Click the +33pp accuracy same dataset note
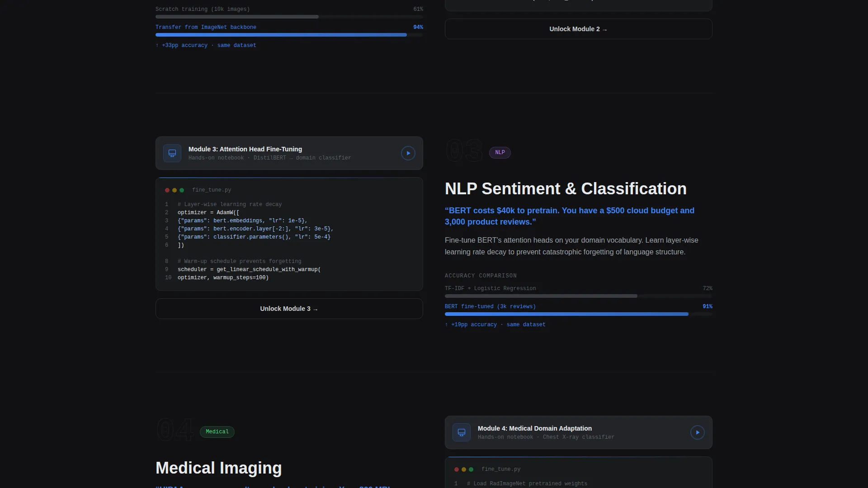Screen dimensions: 868x488 [206, 46]
